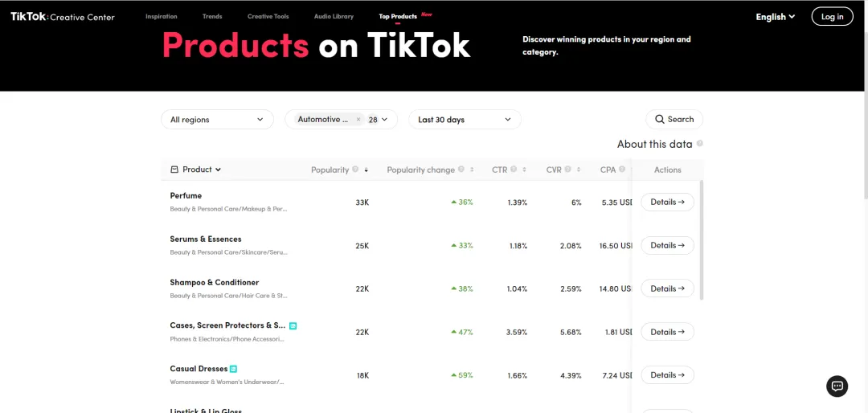Click the badge beside Cases, Screen Protectors
The image size is (868, 413).
(293, 325)
